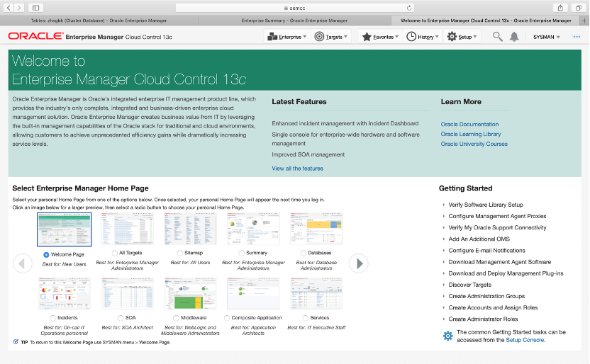Expand the SYSMAN user dropdown
Screen dimensions: 590x364
point(546,37)
